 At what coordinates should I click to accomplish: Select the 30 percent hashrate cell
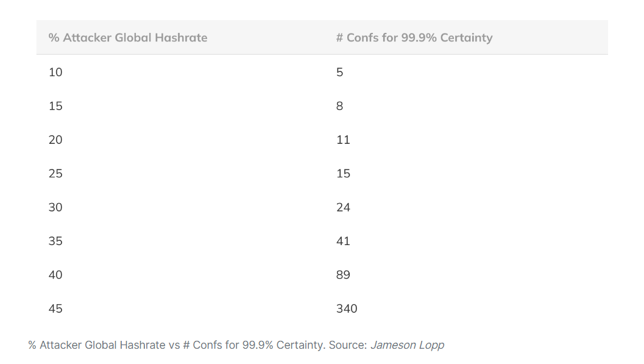55,207
